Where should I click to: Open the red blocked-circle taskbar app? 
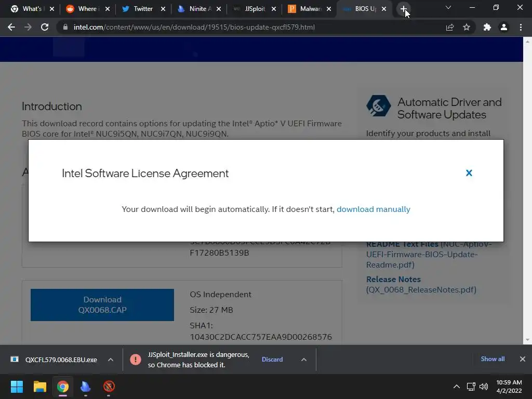[109, 387]
